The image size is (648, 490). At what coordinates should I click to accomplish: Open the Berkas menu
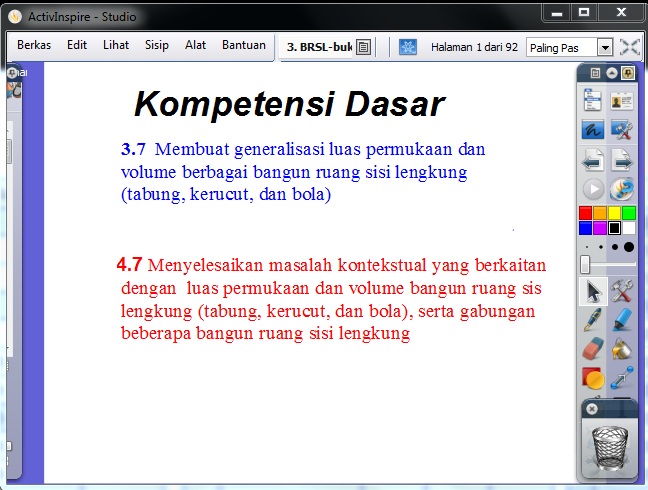tap(34, 45)
